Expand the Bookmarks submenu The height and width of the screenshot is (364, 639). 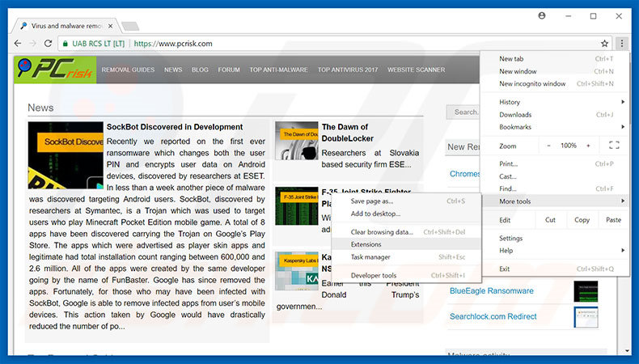click(556, 127)
